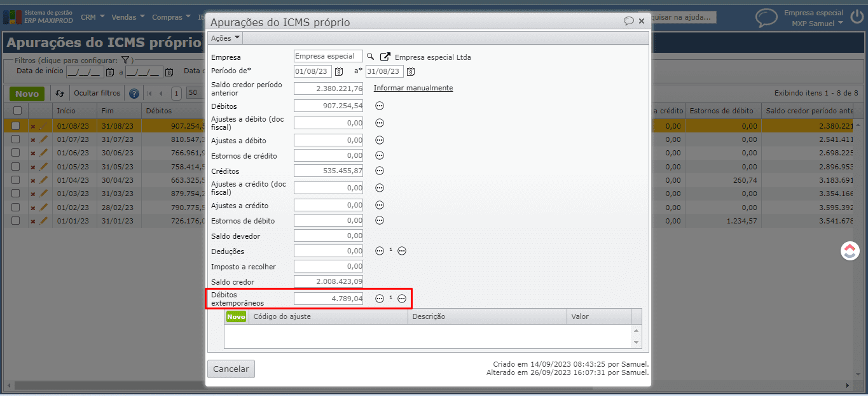Click the Informar manualmente link
The height and width of the screenshot is (396, 868).
pos(413,88)
